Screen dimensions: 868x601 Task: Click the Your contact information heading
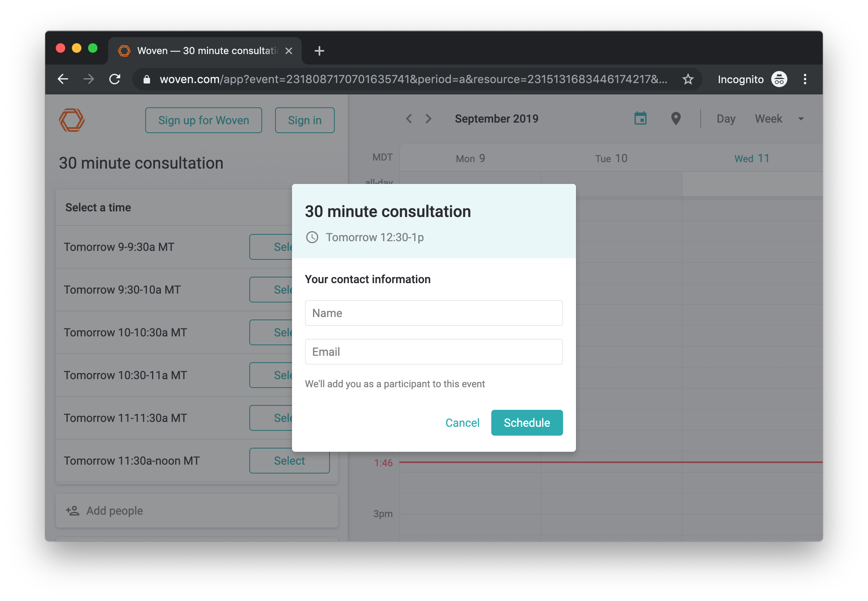pyautogui.click(x=367, y=279)
